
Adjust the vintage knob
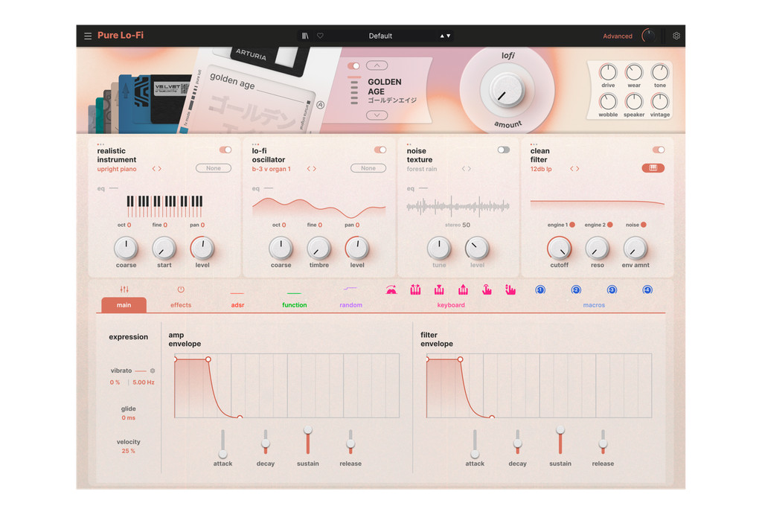(659, 102)
